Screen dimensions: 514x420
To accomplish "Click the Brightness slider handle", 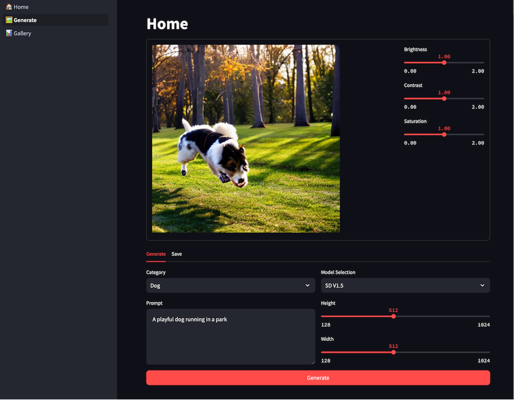I will [x=444, y=63].
